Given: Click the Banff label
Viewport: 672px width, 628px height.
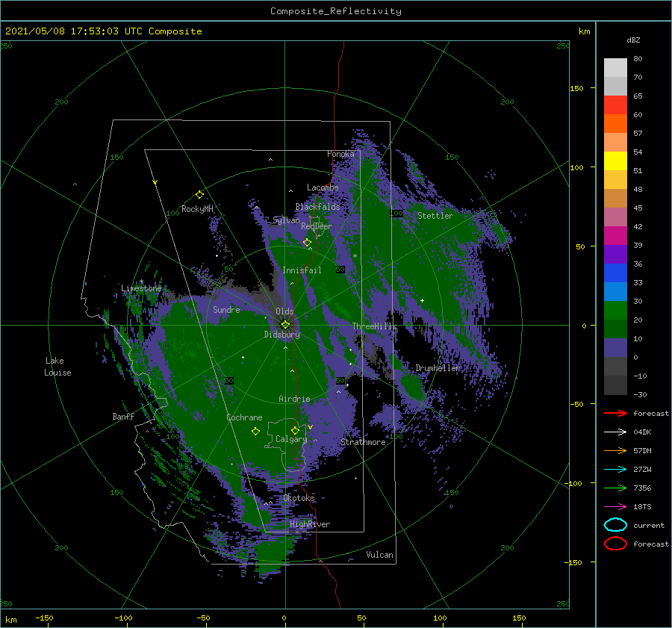Looking at the screenshot, I should tap(123, 417).
